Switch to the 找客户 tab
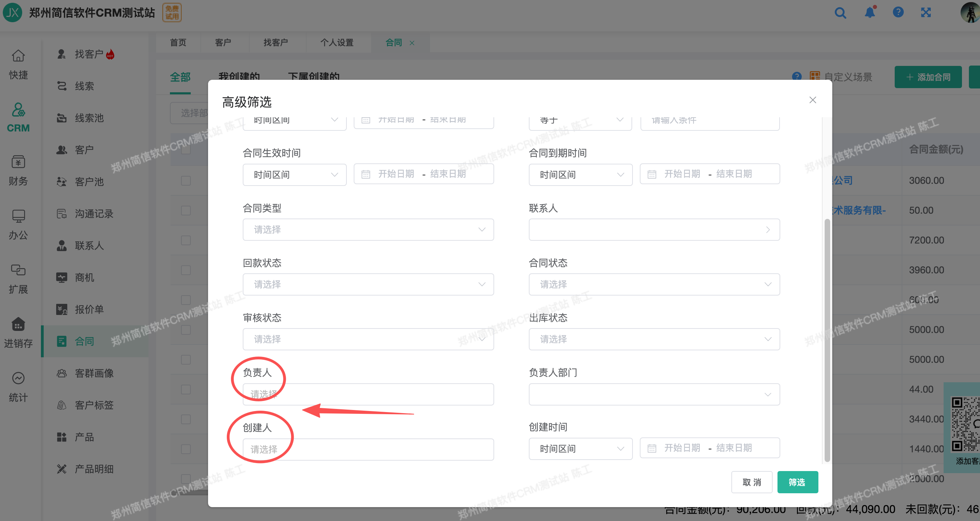Image resolution: width=980 pixels, height=521 pixels. pos(275,43)
